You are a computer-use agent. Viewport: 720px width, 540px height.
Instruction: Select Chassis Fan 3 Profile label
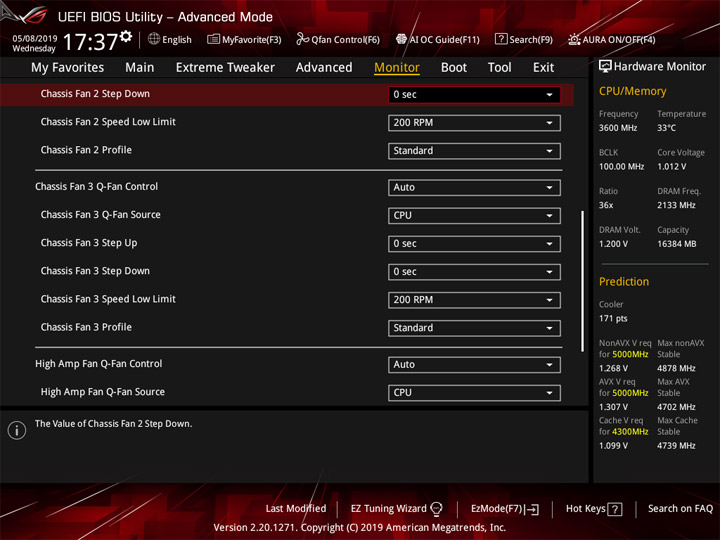(86, 327)
